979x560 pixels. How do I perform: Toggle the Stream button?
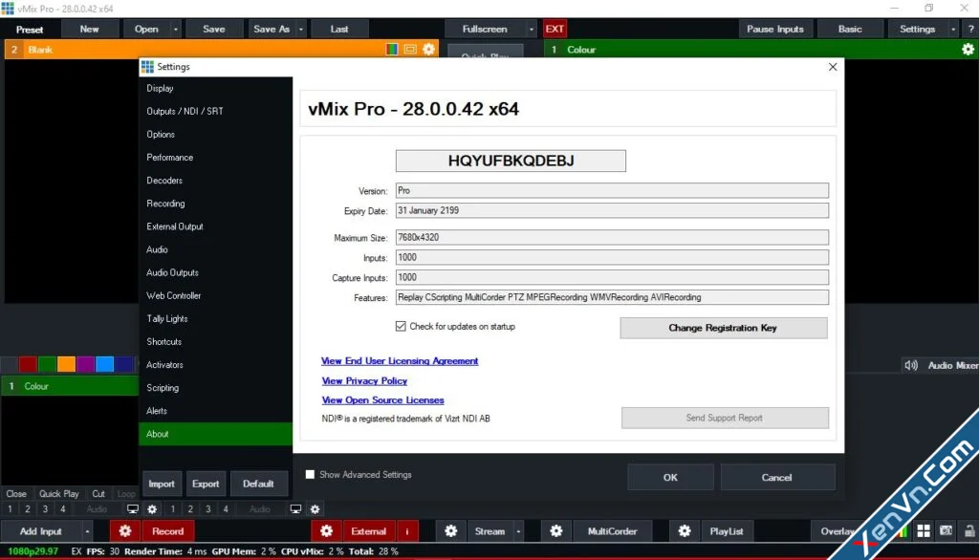(489, 531)
